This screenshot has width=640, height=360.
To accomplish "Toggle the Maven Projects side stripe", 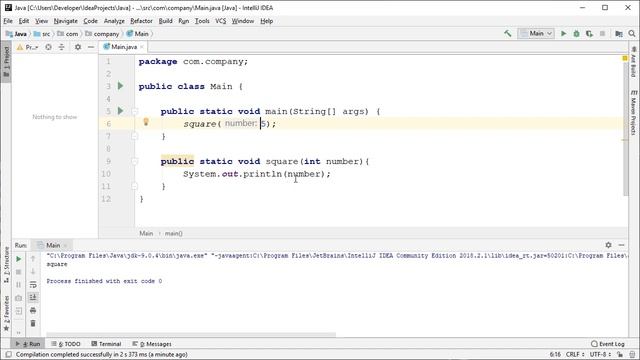I will pos(633,113).
